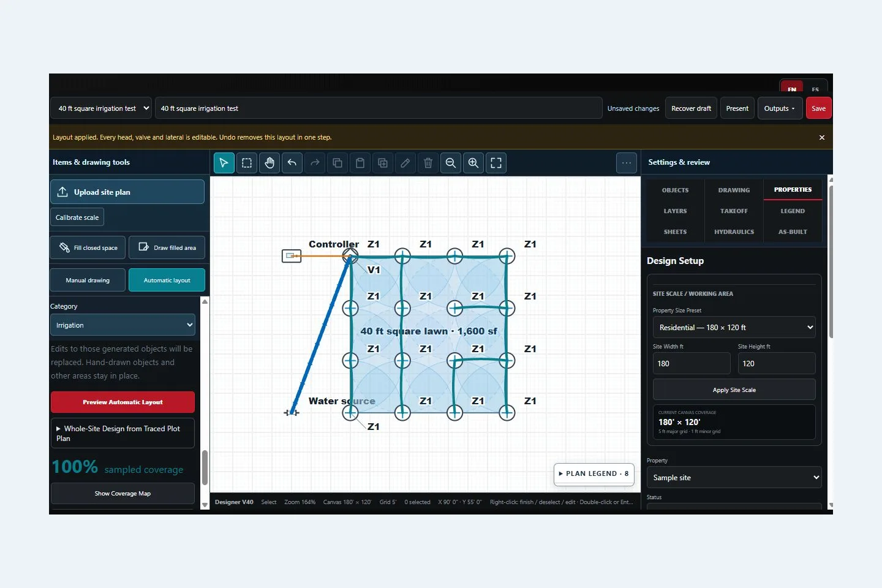Viewport: 882px width, 588px height.
Task: Expand the Plan Legend panel
Action: coord(593,473)
